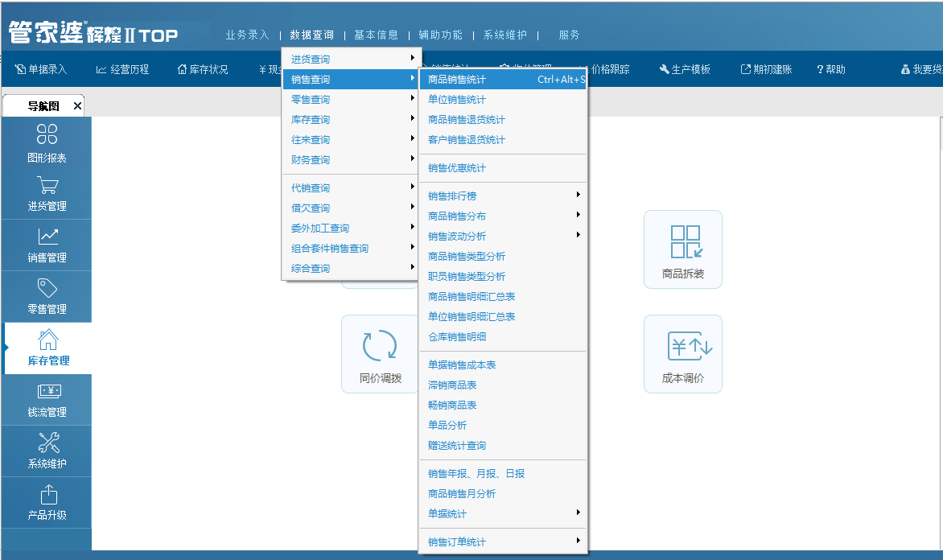The width and height of the screenshot is (943, 560).
Task: Open 服务 menu
Action: coord(569,35)
